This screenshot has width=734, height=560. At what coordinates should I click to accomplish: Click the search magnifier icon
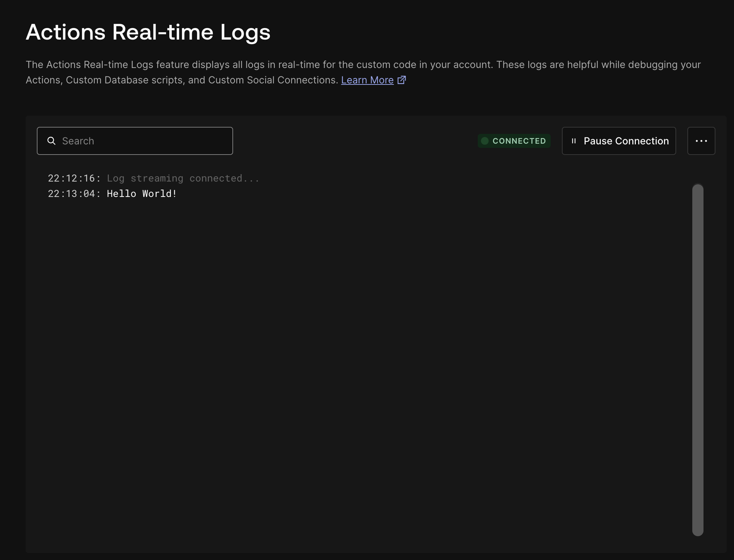click(52, 141)
